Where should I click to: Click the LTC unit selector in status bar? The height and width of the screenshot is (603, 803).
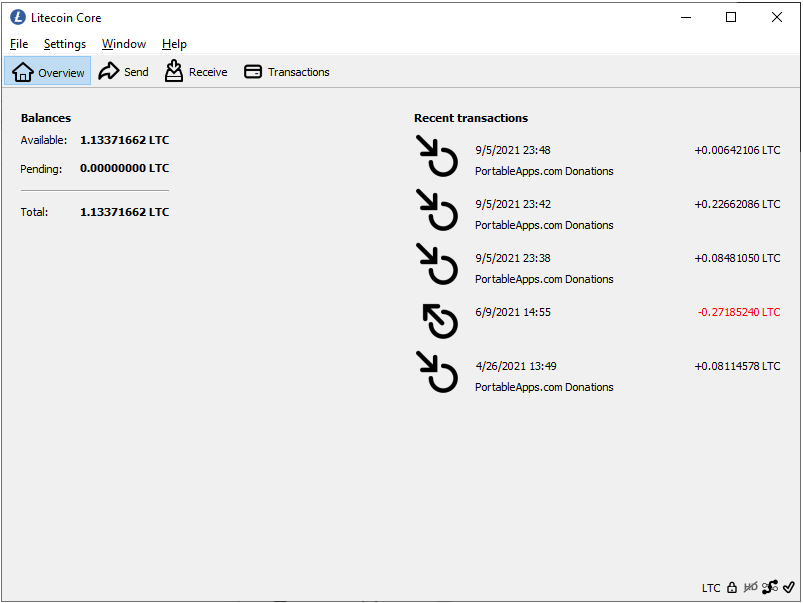711,588
